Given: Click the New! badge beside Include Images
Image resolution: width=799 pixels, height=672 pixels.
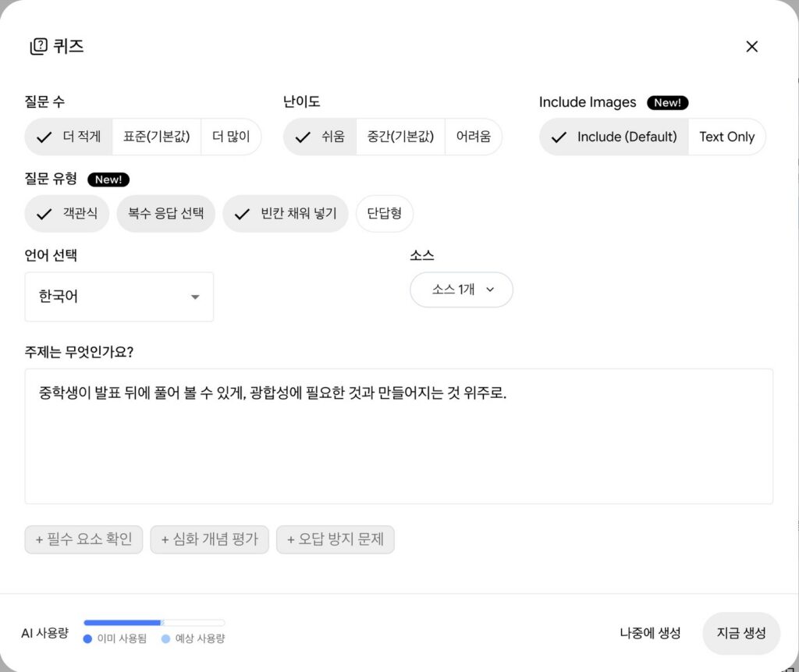Looking at the screenshot, I should point(668,102).
